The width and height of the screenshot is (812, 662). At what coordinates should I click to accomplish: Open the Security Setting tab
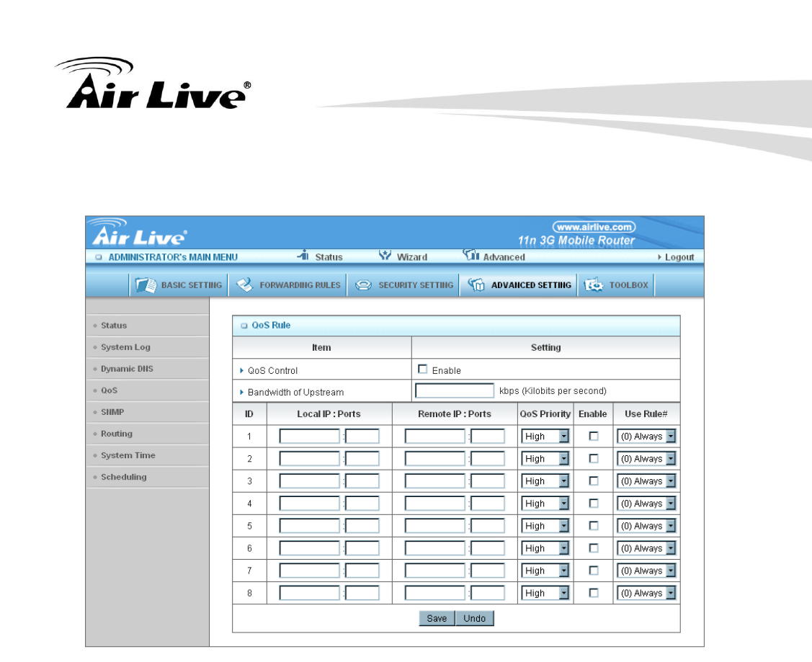(x=403, y=285)
